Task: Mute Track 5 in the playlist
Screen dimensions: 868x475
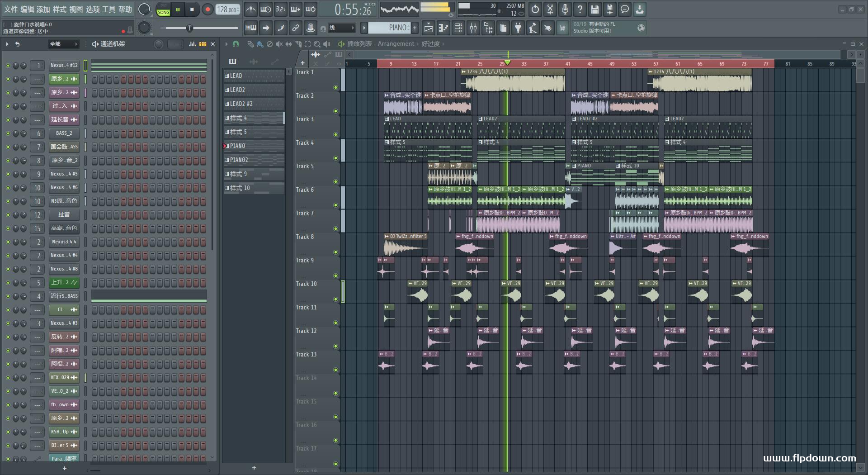Action: click(x=335, y=181)
